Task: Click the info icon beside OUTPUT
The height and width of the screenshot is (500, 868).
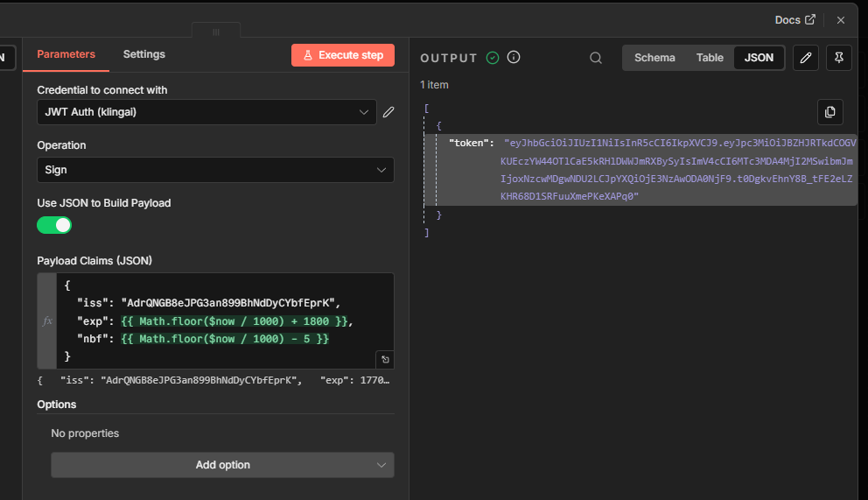Action: pyautogui.click(x=514, y=58)
